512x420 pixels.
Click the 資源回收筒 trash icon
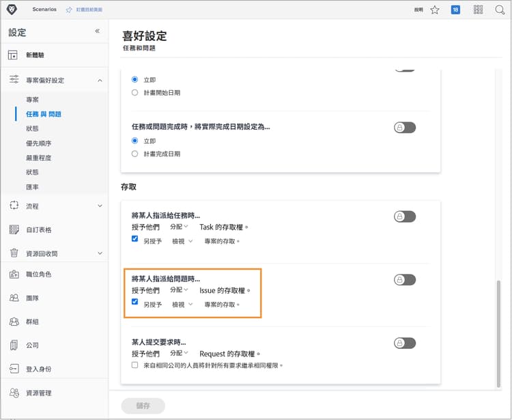[x=14, y=253]
